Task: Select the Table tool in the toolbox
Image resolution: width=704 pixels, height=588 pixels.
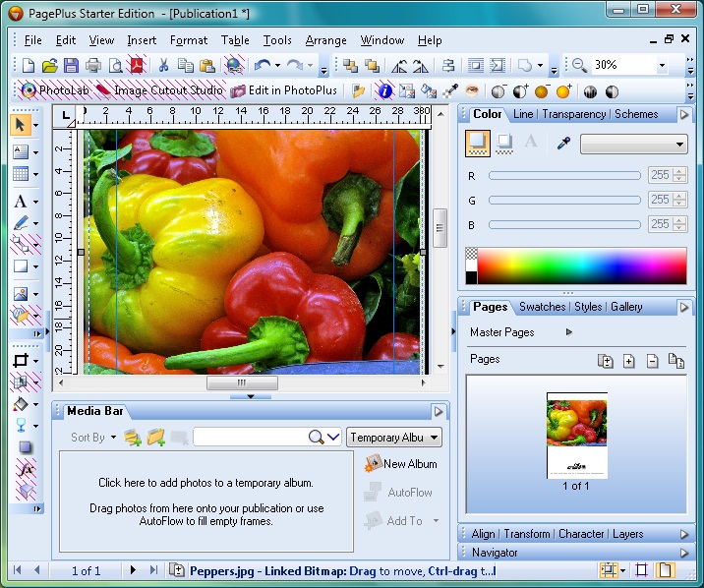Action: pos(21,174)
